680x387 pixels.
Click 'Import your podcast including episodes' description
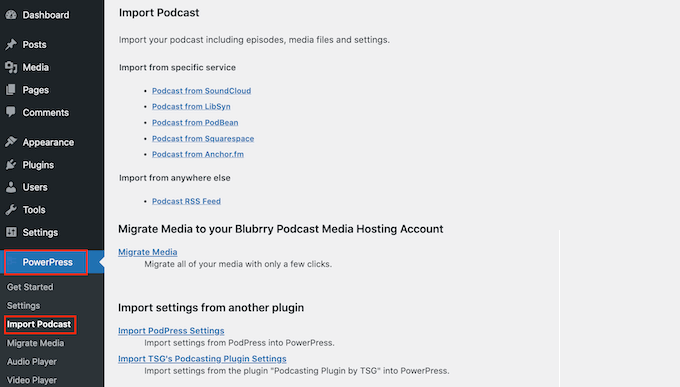254,40
